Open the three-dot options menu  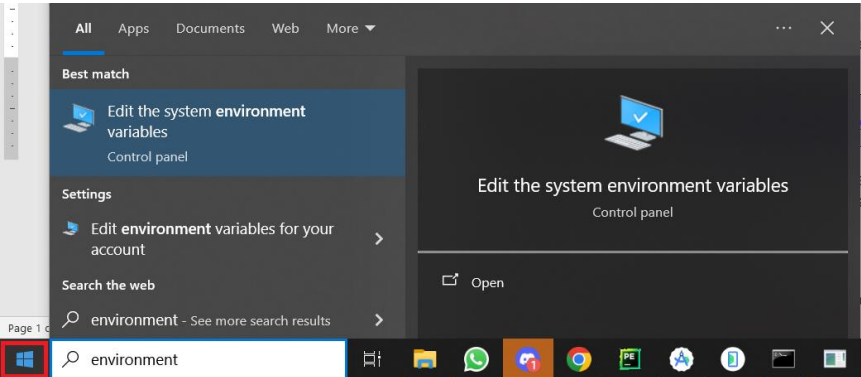784,28
